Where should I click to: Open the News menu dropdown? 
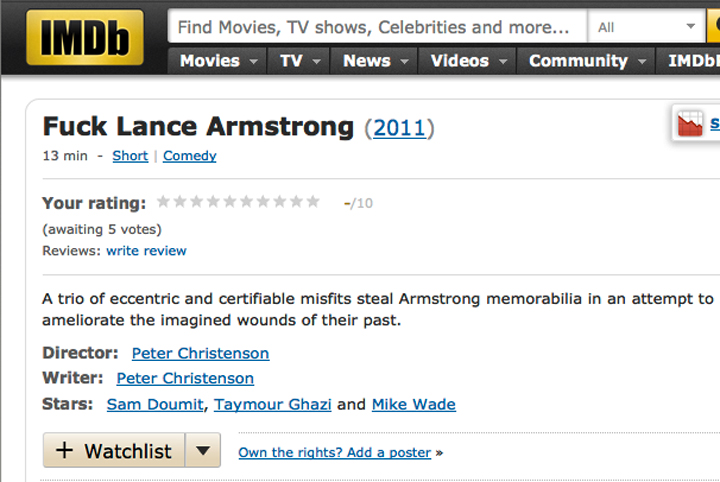pos(374,61)
